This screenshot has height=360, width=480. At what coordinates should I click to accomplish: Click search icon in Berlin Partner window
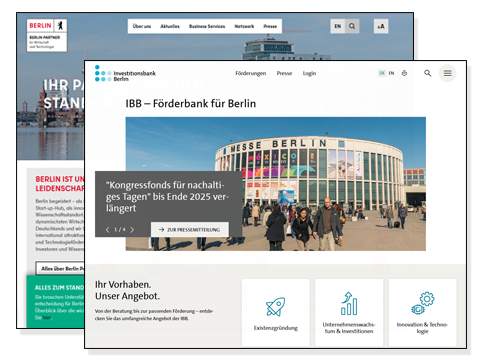point(352,26)
